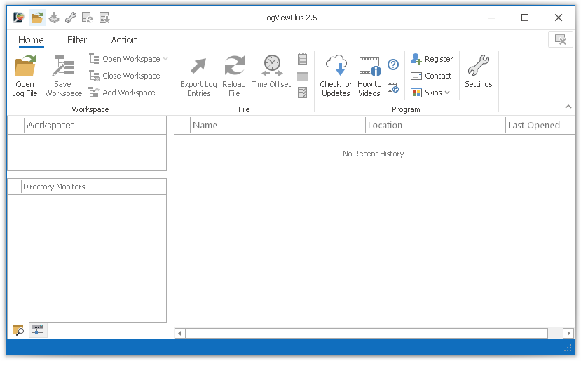Open Log File from the ribbon
Screen dimensions: 588x366
coord(25,77)
